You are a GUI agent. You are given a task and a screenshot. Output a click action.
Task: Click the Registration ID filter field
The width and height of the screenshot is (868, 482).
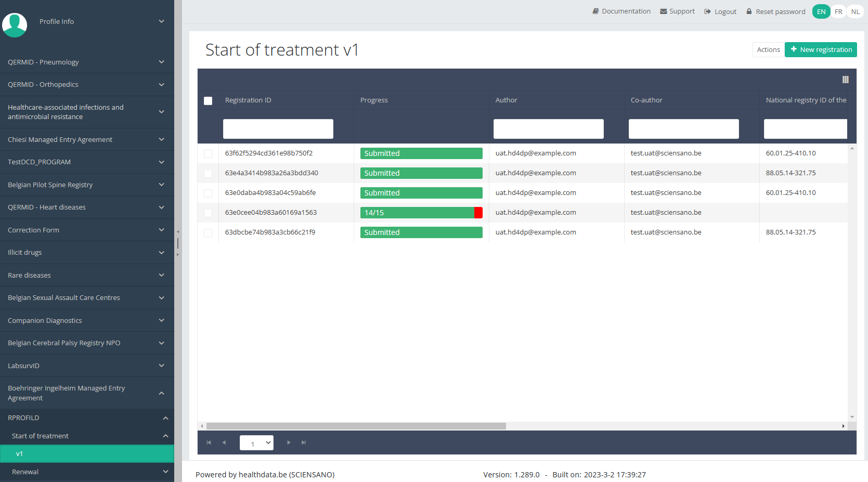278,129
